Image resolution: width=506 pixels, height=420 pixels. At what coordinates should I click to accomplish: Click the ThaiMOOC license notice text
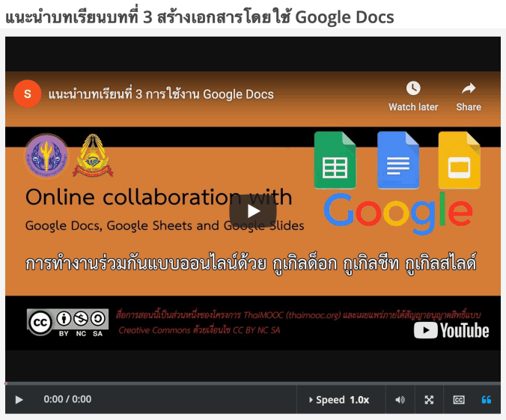(298, 322)
